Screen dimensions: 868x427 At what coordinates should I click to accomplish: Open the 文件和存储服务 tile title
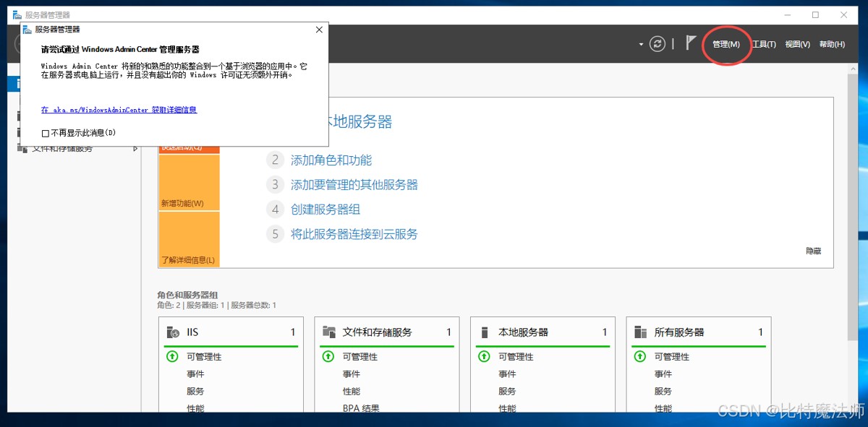377,332
